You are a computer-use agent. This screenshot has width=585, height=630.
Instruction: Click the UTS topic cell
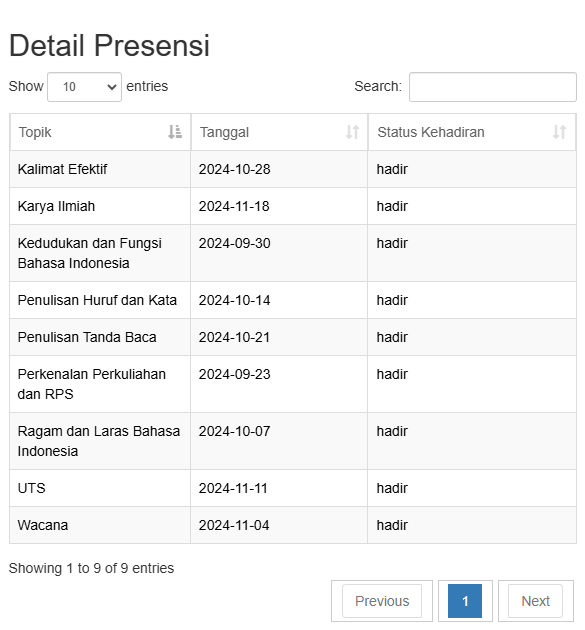click(100, 488)
